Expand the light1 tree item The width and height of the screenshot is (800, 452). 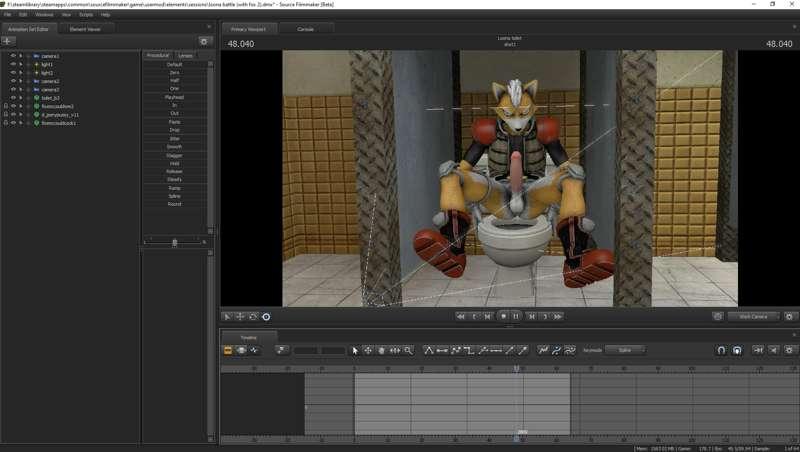28,64
